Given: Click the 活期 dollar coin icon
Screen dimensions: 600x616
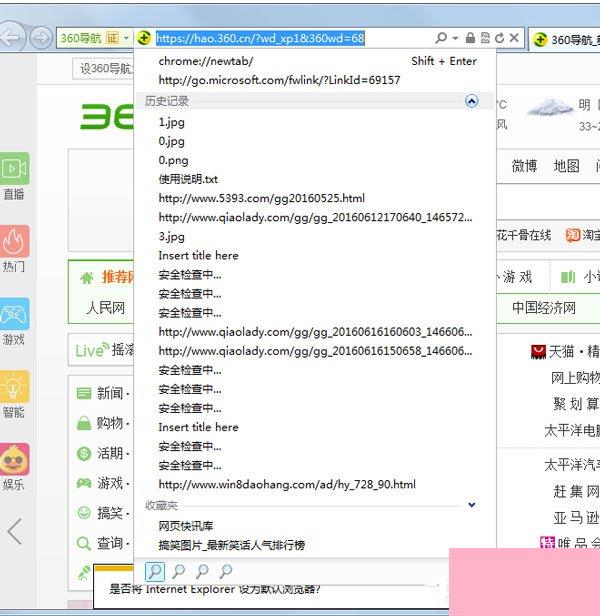Looking at the screenshot, I should click(84, 453).
